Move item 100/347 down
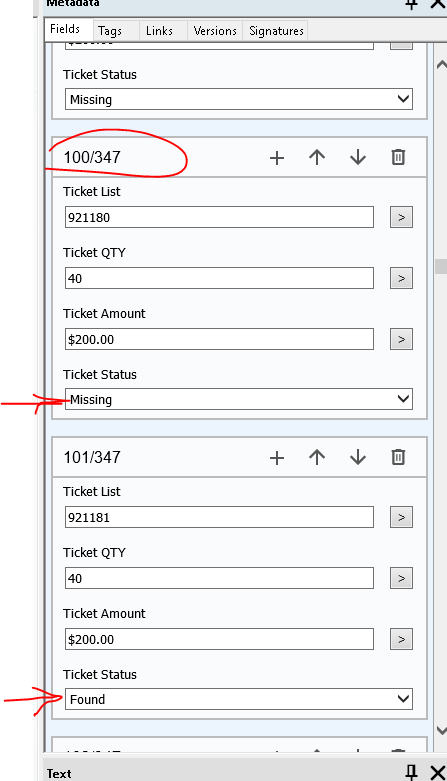 (x=358, y=157)
